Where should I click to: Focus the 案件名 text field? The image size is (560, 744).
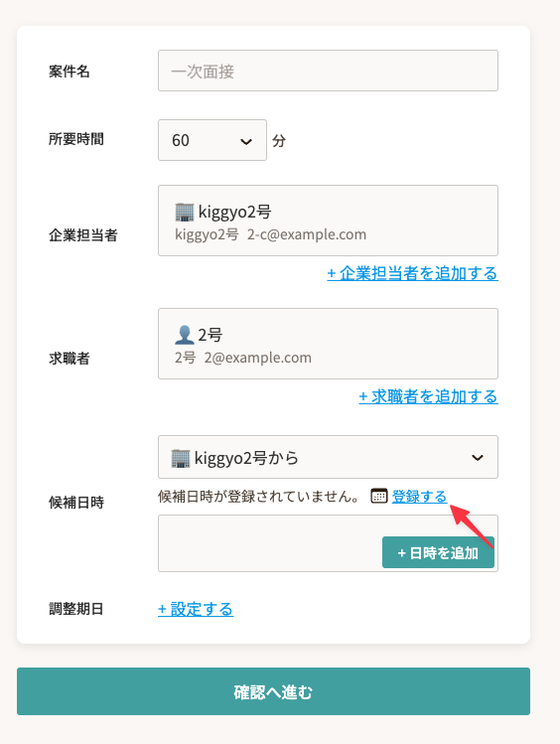pyautogui.click(x=328, y=71)
